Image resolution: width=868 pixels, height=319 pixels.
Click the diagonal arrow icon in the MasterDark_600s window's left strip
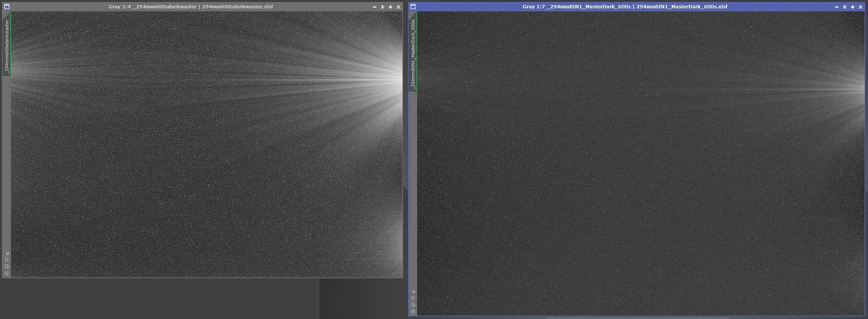pos(413,291)
